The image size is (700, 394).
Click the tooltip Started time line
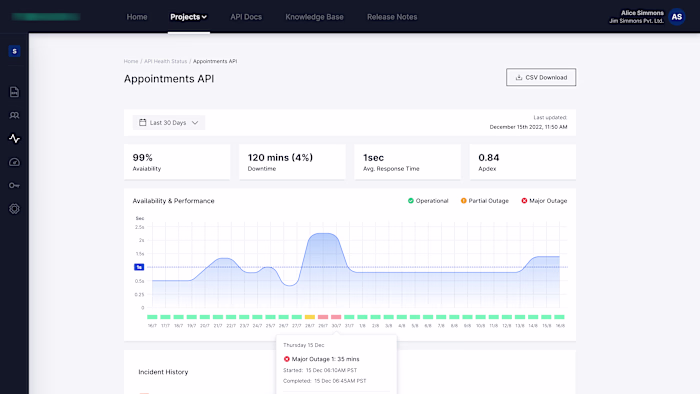coord(320,370)
